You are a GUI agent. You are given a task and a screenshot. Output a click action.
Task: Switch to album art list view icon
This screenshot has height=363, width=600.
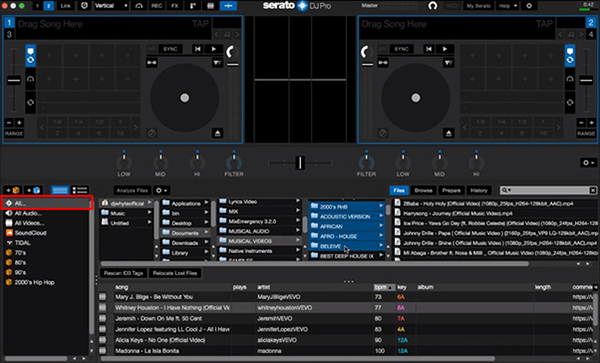pyautogui.click(x=80, y=190)
